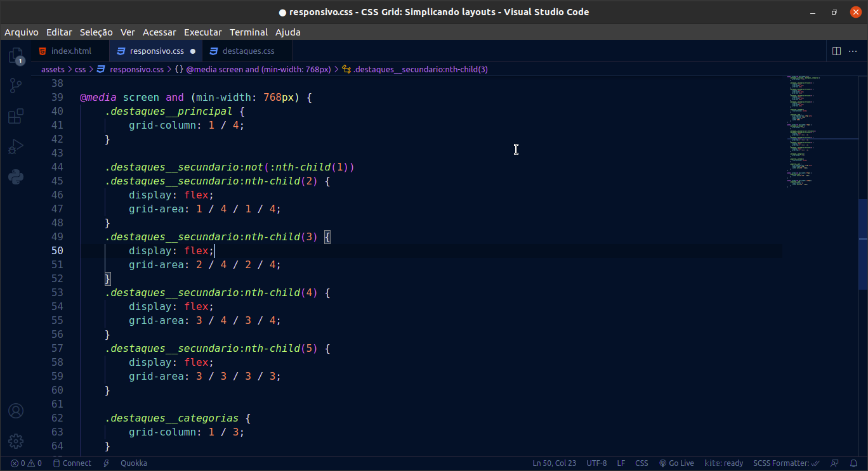Click the lightning bolt status bar icon
Image resolution: width=868 pixels, height=471 pixels.
[107, 463]
